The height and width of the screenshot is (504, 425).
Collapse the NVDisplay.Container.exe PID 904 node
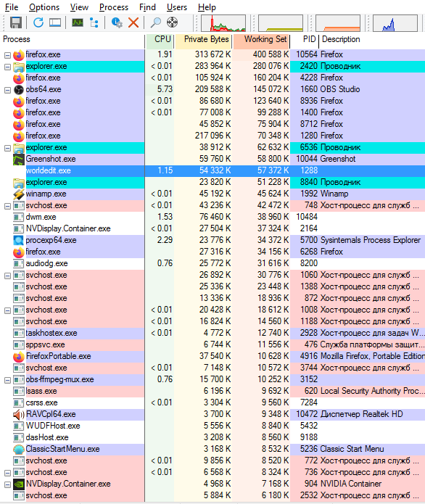[7, 484]
